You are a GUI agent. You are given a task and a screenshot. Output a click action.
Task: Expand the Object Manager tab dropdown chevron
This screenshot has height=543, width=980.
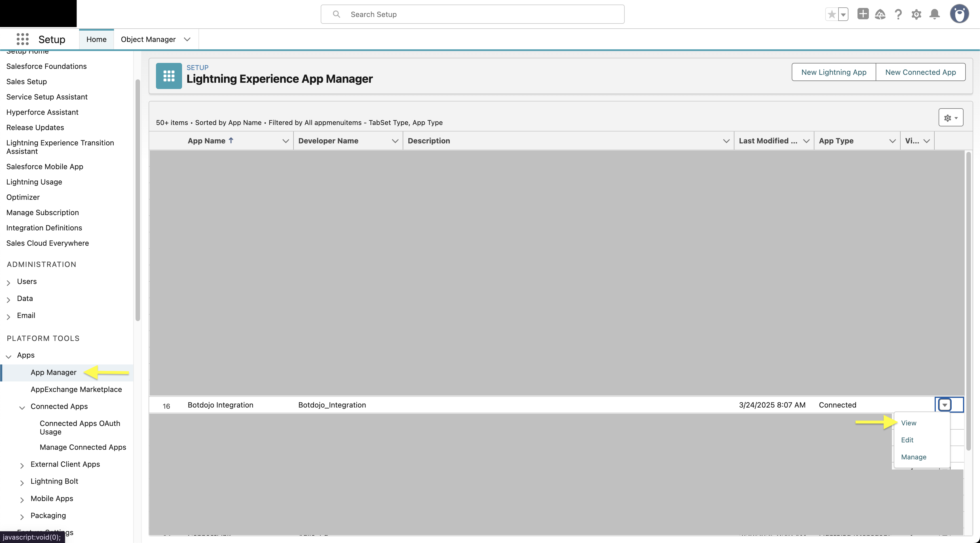(x=187, y=39)
